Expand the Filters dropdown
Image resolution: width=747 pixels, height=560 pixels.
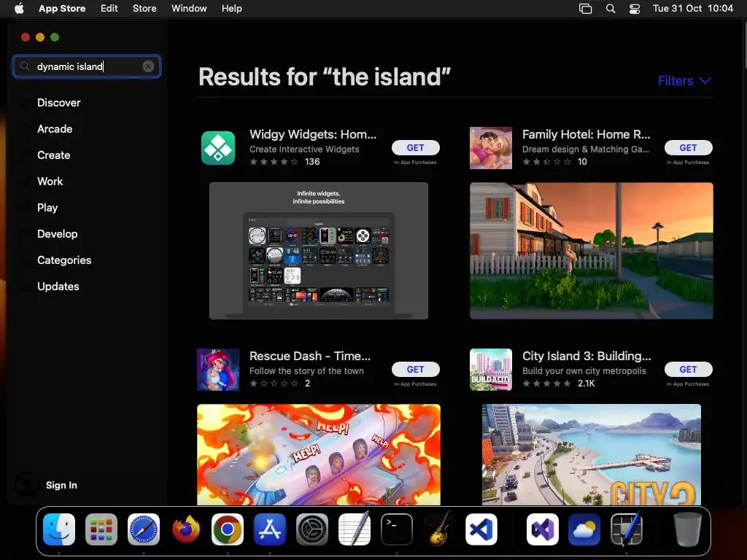coord(684,80)
